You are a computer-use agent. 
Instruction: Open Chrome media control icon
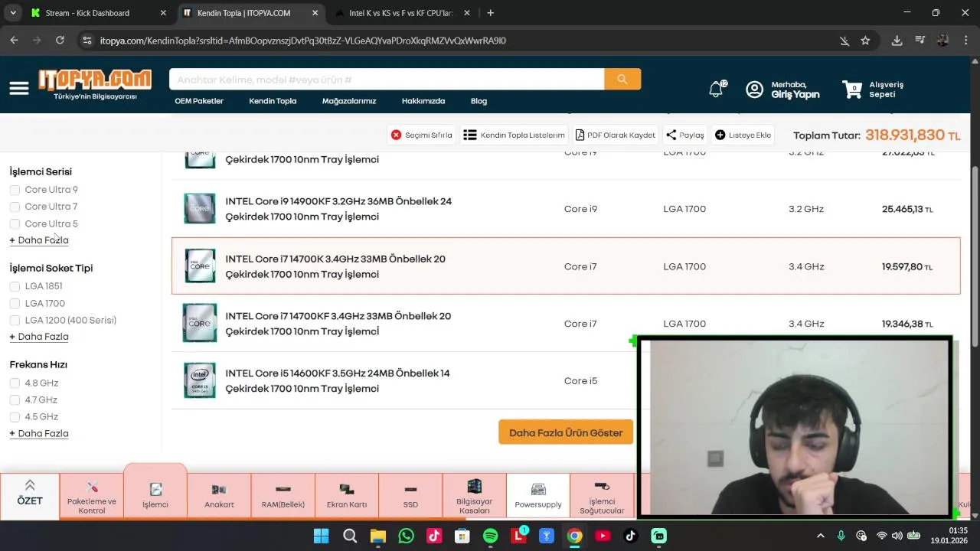click(x=920, y=41)
